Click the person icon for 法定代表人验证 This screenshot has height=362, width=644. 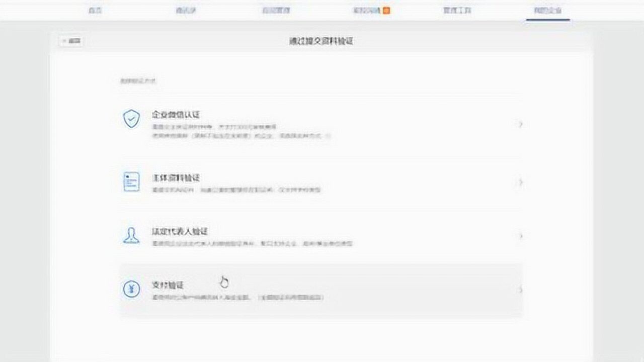(x=131, y=235)
